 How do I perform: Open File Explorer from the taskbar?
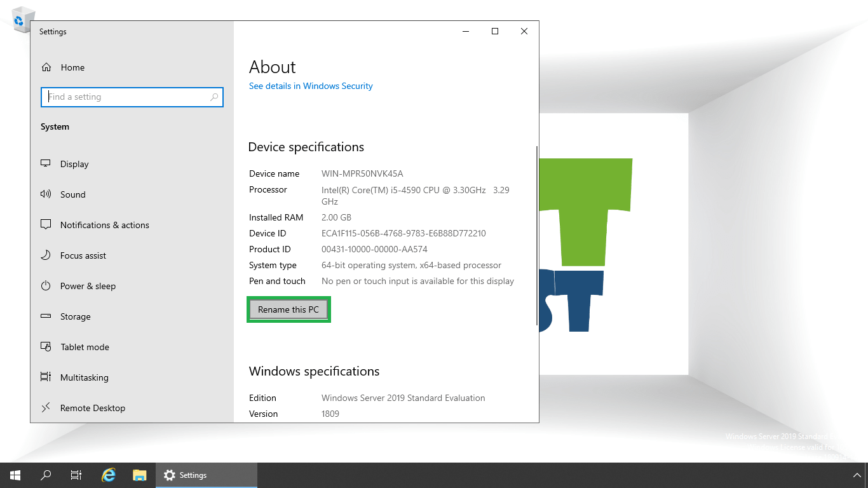pos(140,475)
